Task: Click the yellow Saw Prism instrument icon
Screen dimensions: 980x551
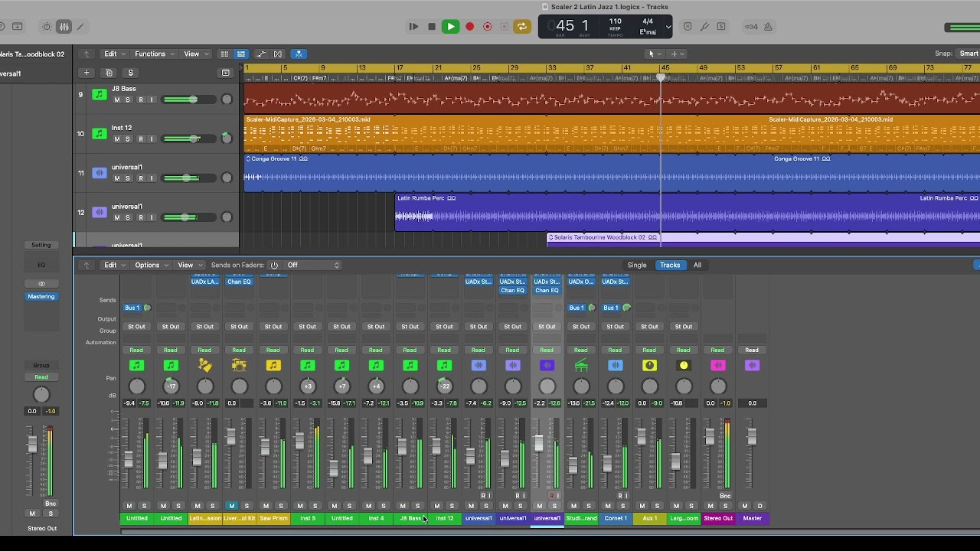Action: 273,366
